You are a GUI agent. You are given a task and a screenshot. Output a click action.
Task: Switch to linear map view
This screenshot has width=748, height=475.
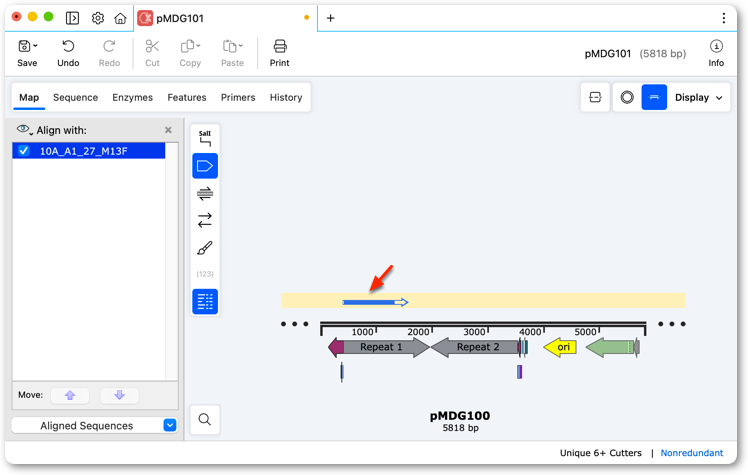point(654,97)
